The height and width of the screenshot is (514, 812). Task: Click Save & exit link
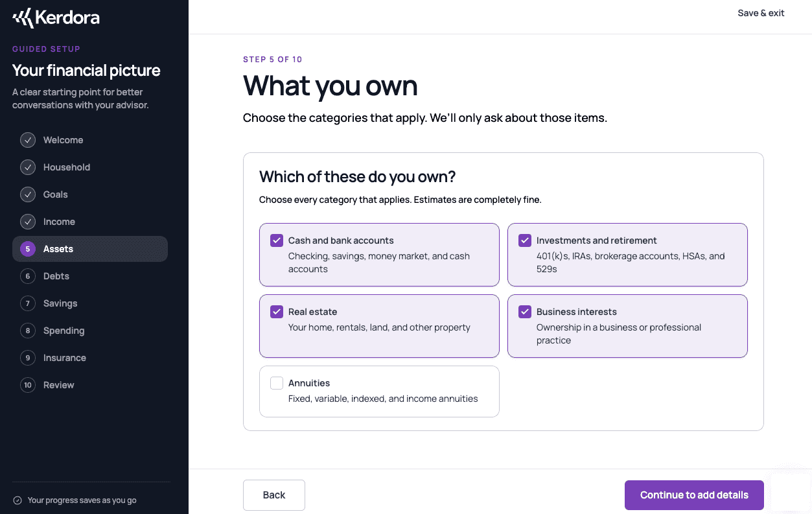pos(761,13)
